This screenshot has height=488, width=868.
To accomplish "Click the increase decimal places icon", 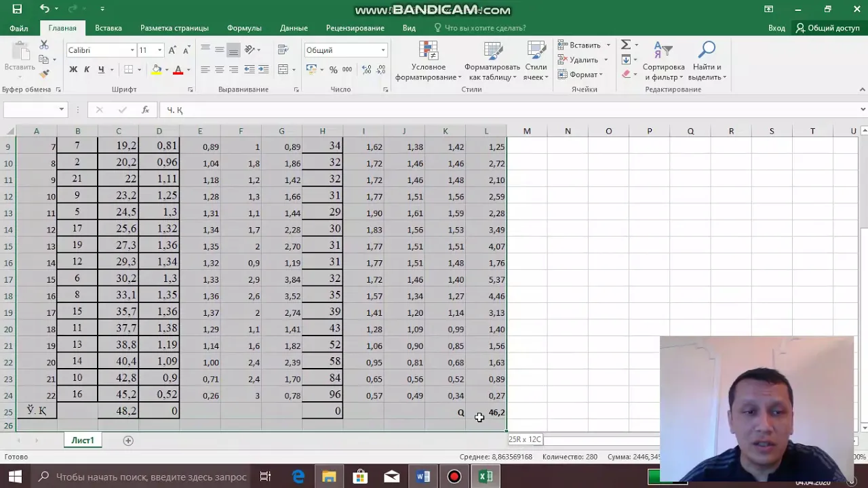I will 366,70.
